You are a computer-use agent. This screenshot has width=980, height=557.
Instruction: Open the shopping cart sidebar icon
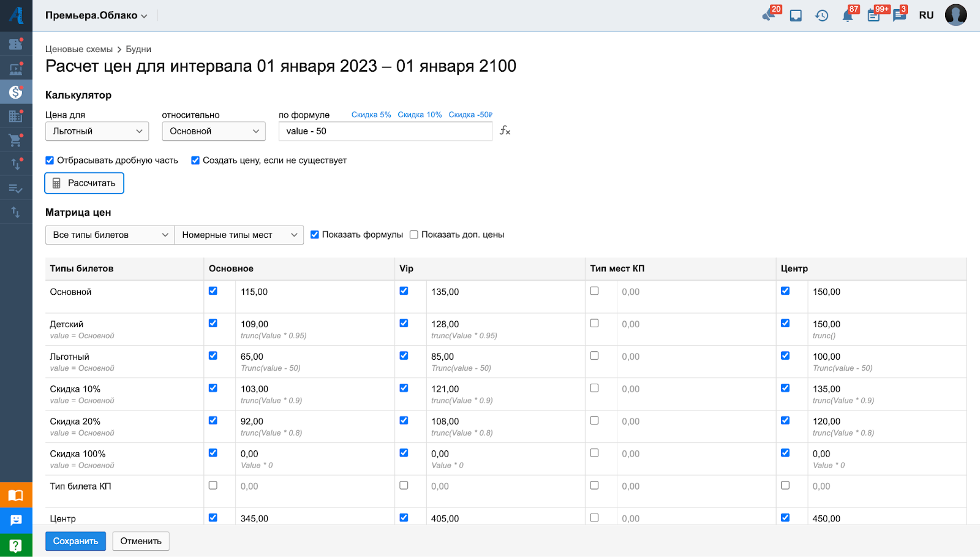(15, 140)
